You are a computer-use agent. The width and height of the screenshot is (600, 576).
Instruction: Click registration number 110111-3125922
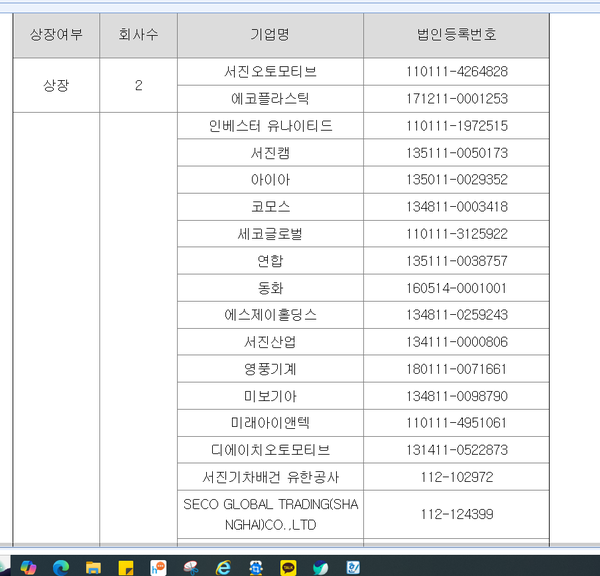[457, 234]
